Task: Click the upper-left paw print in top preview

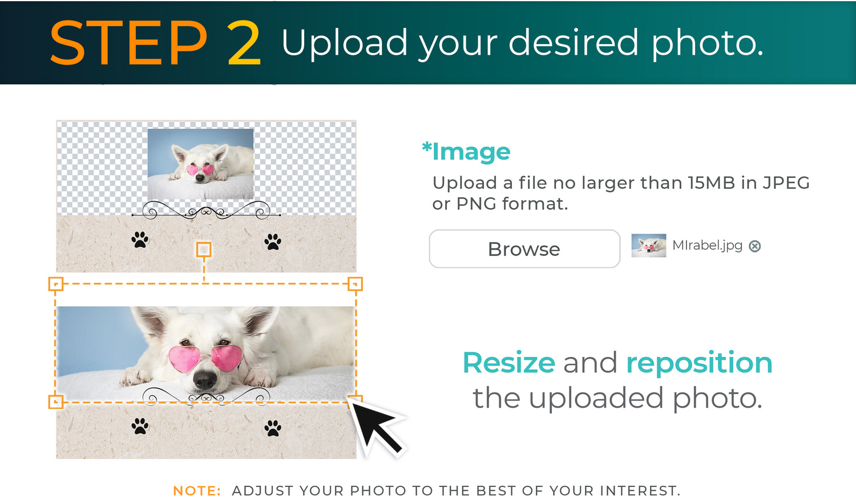Action: click(x=140, y=240)
